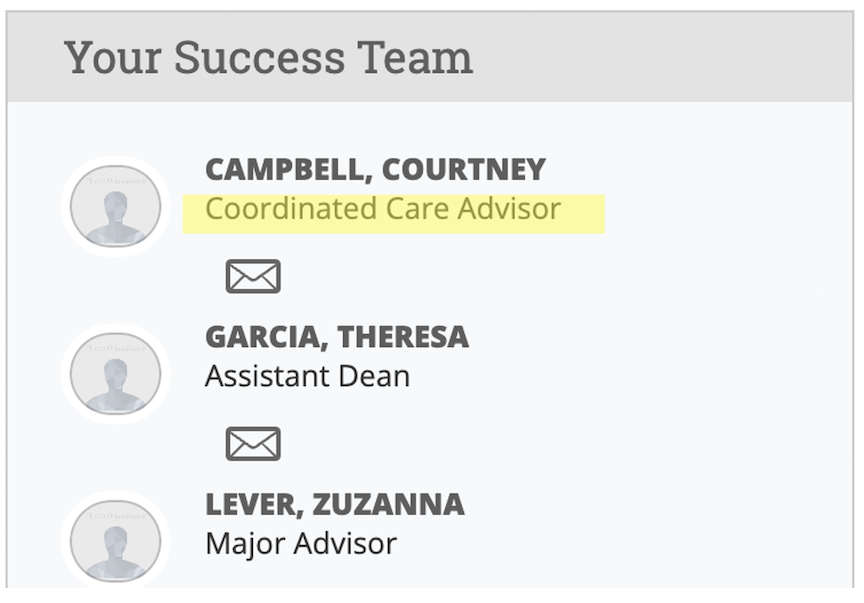The width and height of the screenshot is (864, 603).
Task: Click Zuzanna Lever's avatar image
Action: [x=116, y=541]
